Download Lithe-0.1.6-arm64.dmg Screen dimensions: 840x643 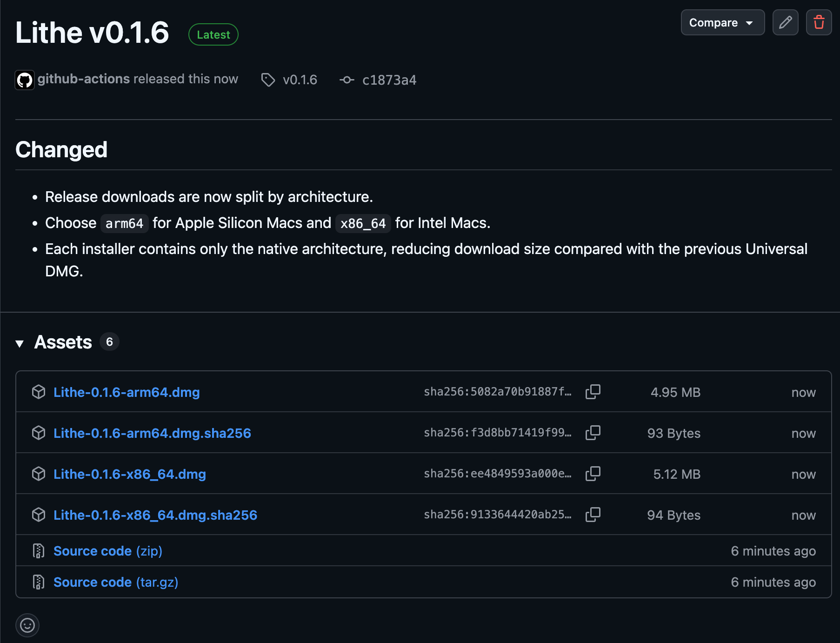click(x=127, y=392)
